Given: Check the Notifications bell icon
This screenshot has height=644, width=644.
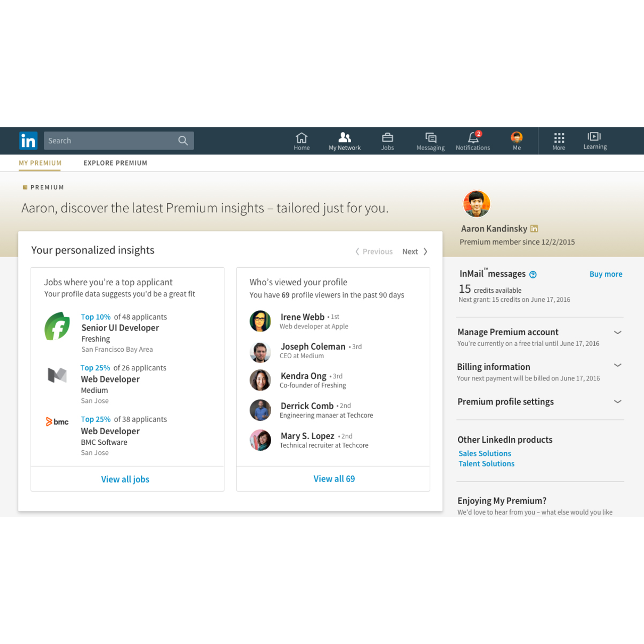Looking at the screenshot, I should coord(473,137).
